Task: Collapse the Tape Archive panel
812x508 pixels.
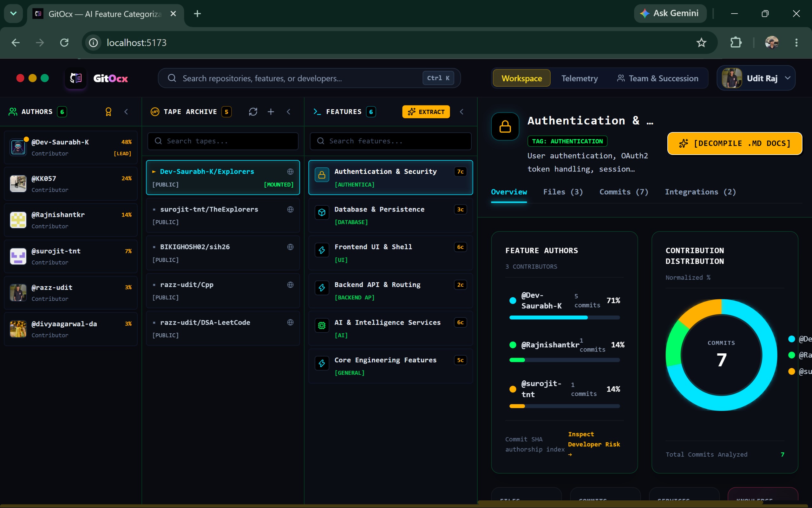Action: tap(289, 111)
